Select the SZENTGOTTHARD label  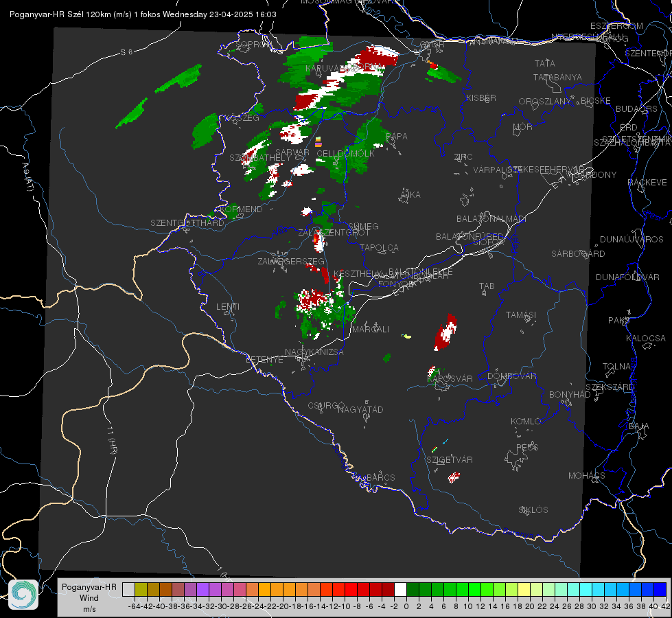[187, 223]
